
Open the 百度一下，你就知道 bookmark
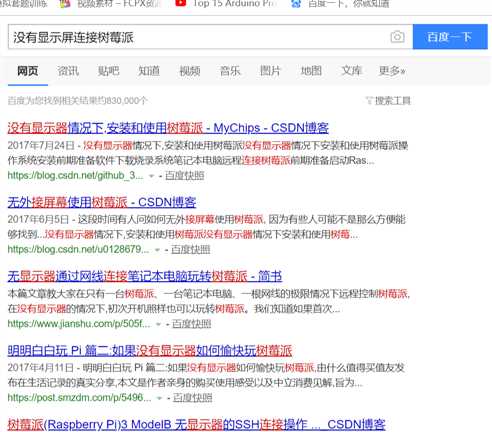pos(349,4)
